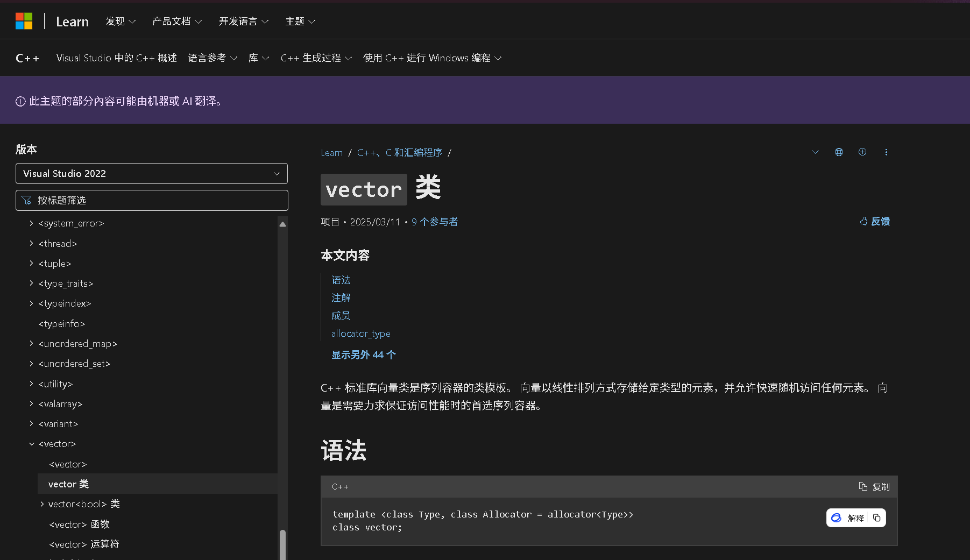
Task: Expand the vector<bool> 类 node
Action: pos(42,504)
